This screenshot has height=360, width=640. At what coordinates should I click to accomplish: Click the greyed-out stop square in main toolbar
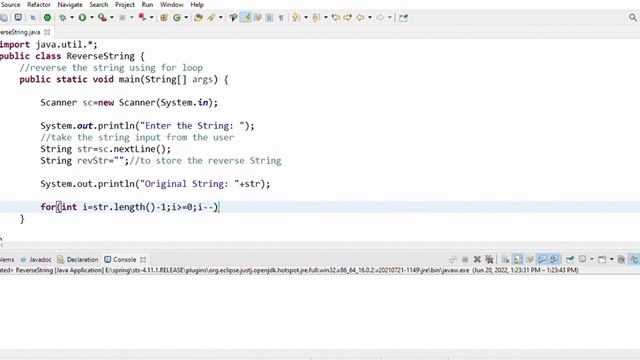point(122,18)
